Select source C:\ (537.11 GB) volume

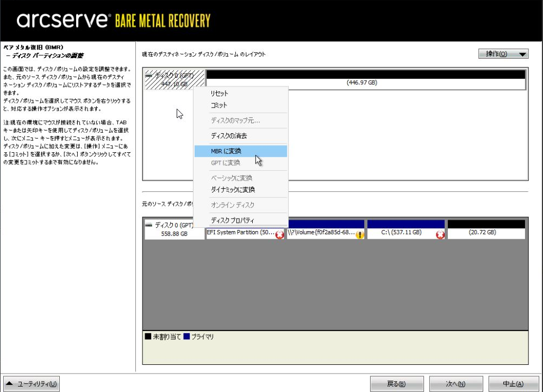[406, 230]
